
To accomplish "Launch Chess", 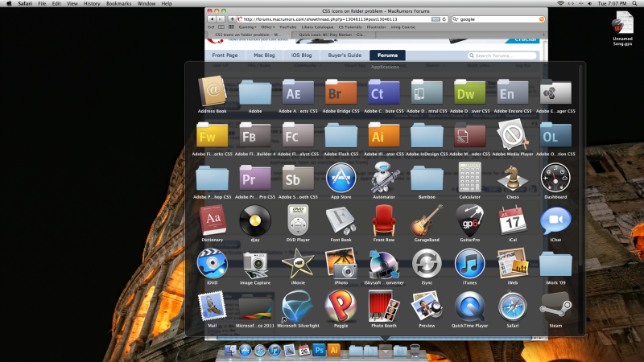I will pyautogui.click(x=513, y=178).
